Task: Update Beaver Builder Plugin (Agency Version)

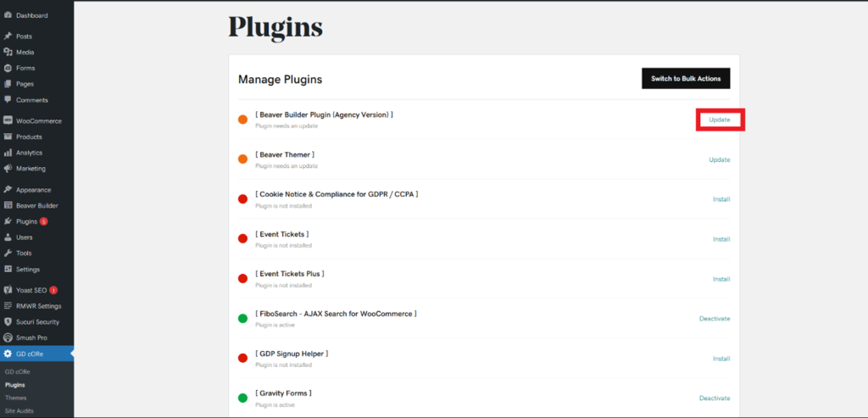Action: (x=720, y=120)
